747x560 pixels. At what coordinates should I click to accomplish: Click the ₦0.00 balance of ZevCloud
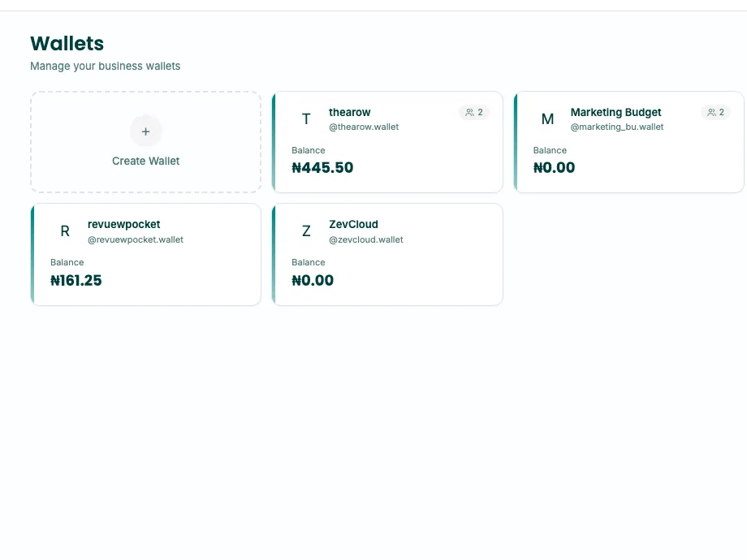click(313, 281)
